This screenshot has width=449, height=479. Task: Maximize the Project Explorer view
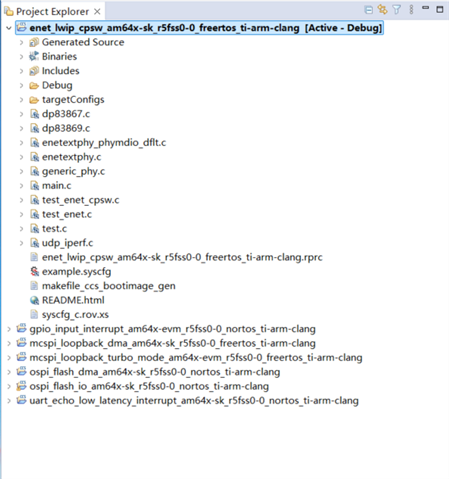pos(440,10)
